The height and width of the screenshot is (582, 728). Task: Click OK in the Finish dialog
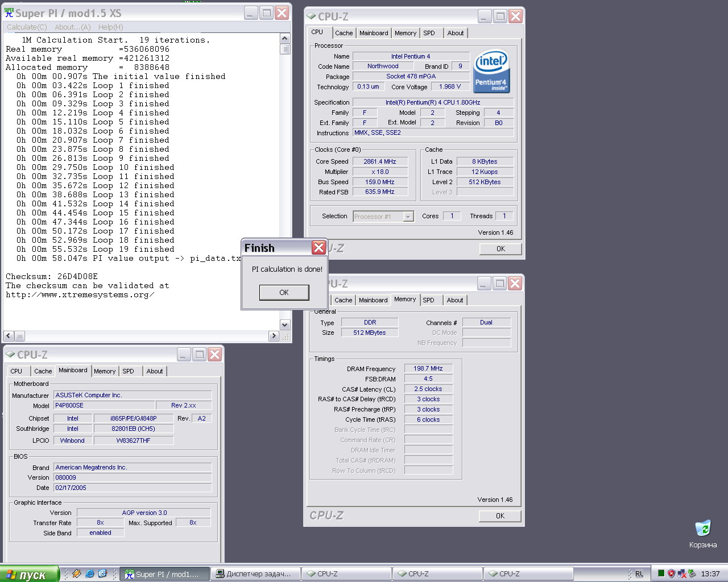284,292
